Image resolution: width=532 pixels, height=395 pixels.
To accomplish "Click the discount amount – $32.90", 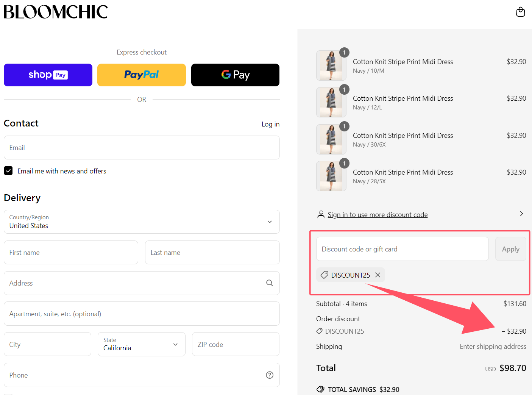I will (x=514, y=331).
